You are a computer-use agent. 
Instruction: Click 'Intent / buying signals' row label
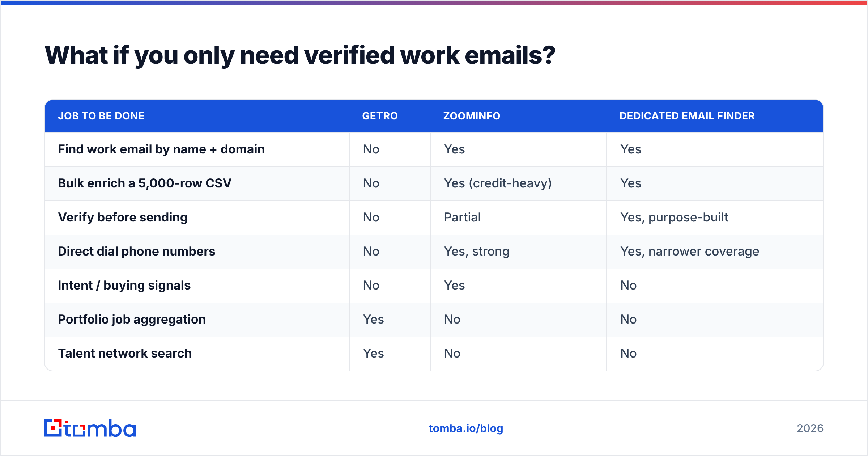124,285
